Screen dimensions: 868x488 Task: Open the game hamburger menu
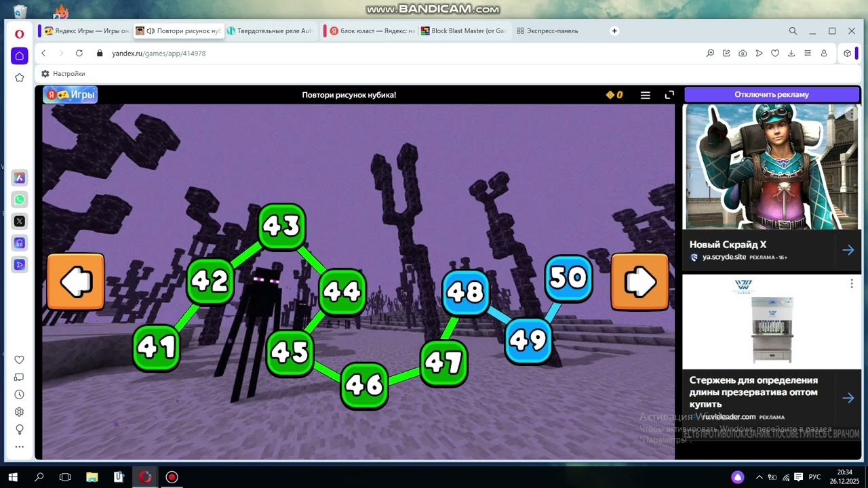point(646,95)
